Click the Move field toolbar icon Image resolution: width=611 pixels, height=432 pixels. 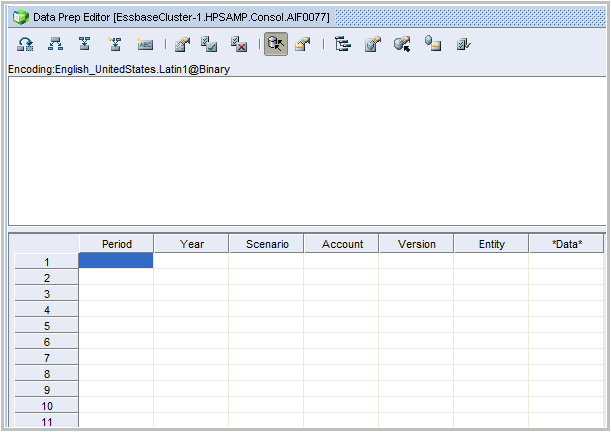25,44
